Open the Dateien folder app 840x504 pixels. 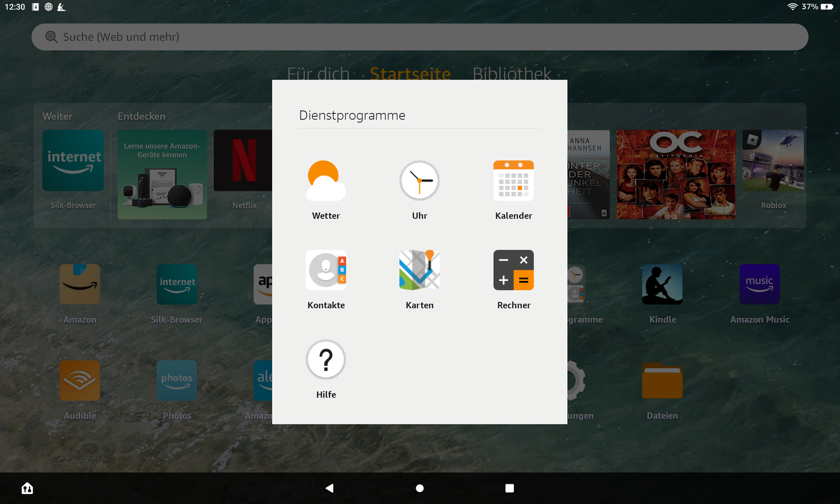click(662, 381)
